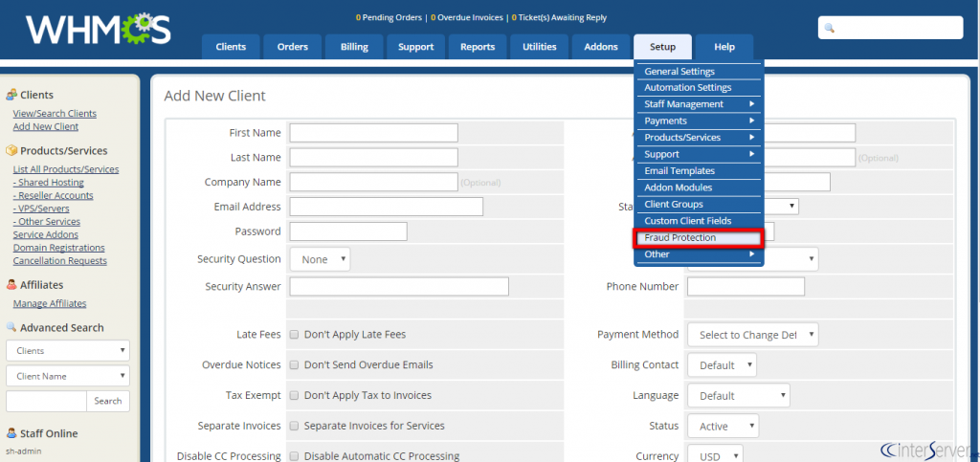Click the Phone Number input field

pos(746,287)
